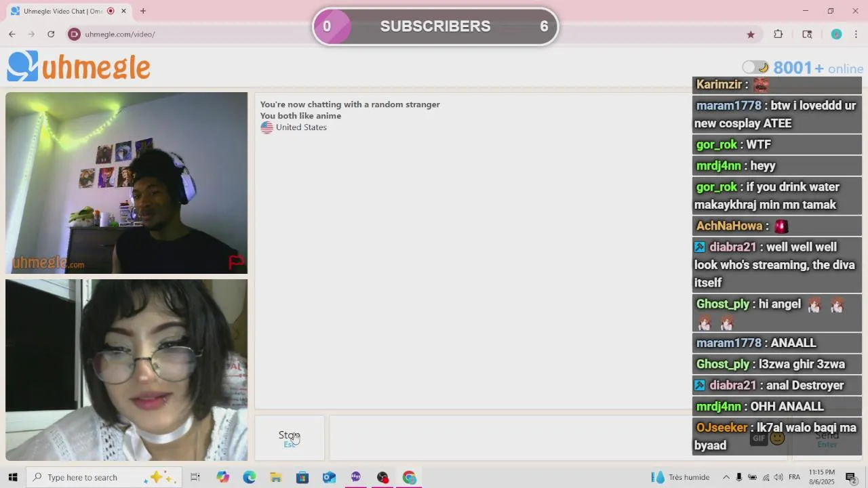Screen dimensions: 868x488
Task: Open File Explorer from the taskbar
Action: coord(276,477)
